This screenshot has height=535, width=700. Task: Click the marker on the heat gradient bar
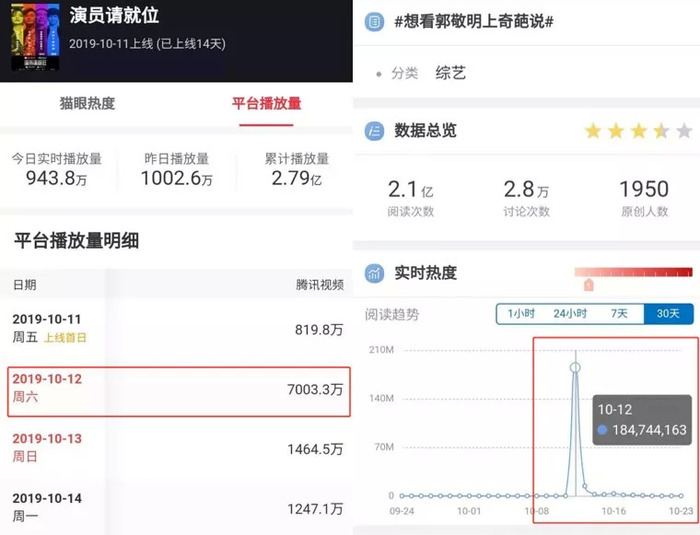[589, 284]
